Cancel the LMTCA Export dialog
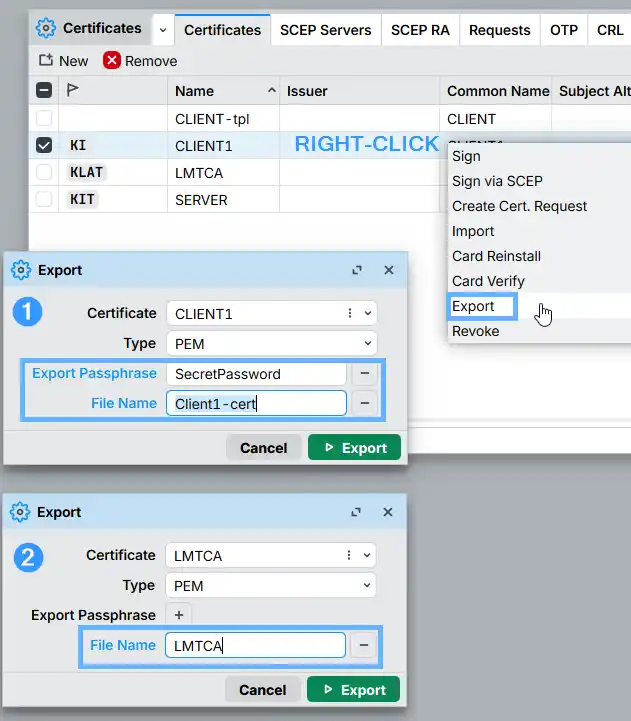 point(263,689)
